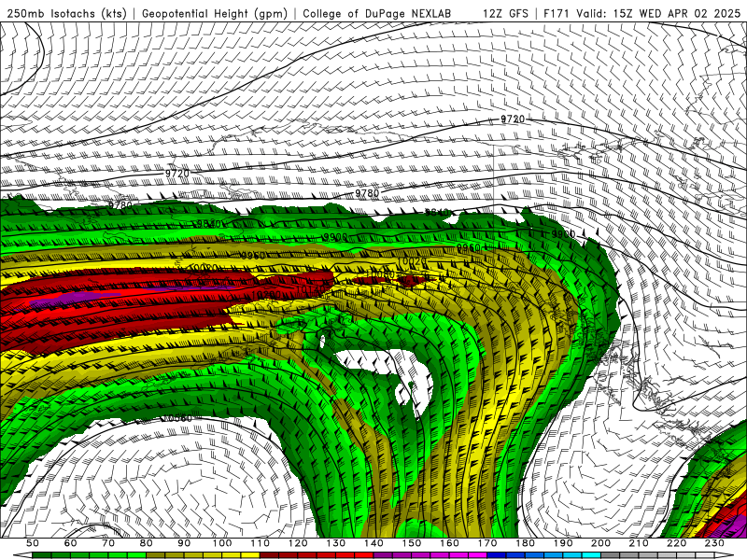This screenshot has width=747, height=560.
Task: Click the bright yellow swatch just before 110
Action: point(250,555)
